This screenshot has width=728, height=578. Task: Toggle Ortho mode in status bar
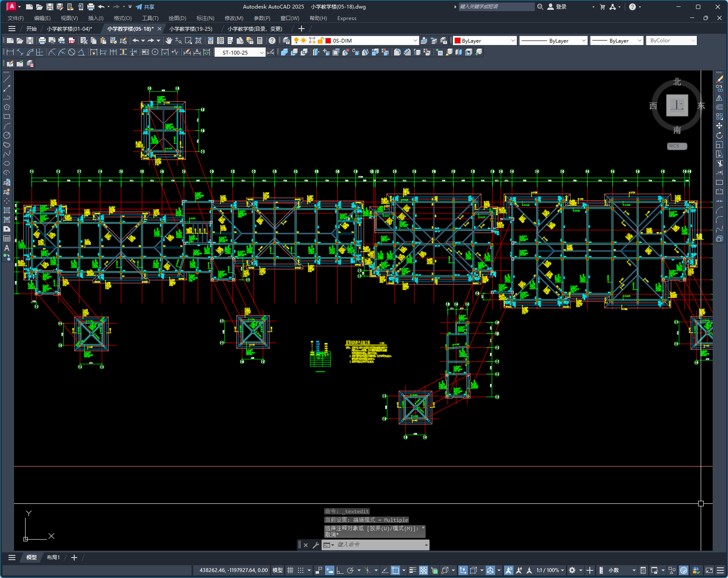(x=340, y=570)
